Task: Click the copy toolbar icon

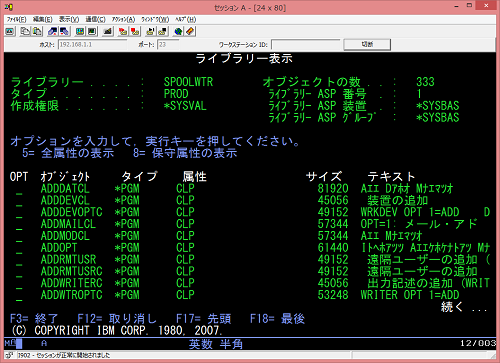Action: tap(25, 31)
